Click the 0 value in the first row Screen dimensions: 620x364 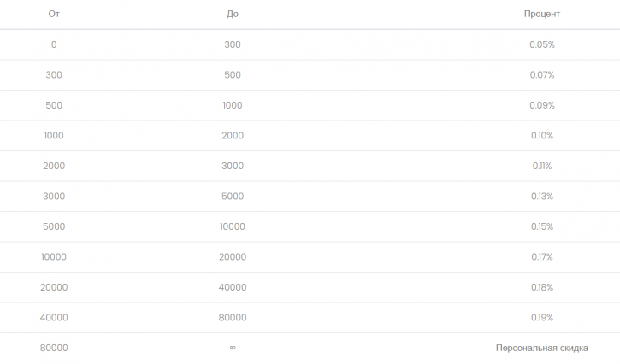pyautogui.click(x=54, y=44)
